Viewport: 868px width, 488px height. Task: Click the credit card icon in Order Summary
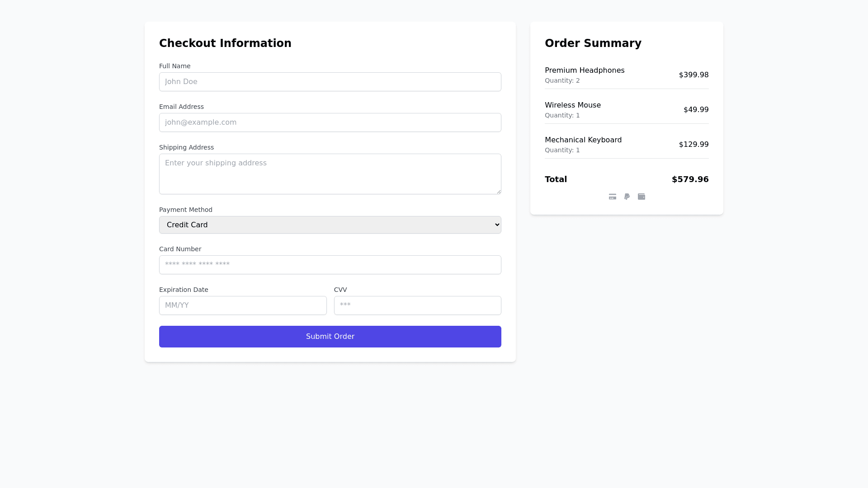613,197
